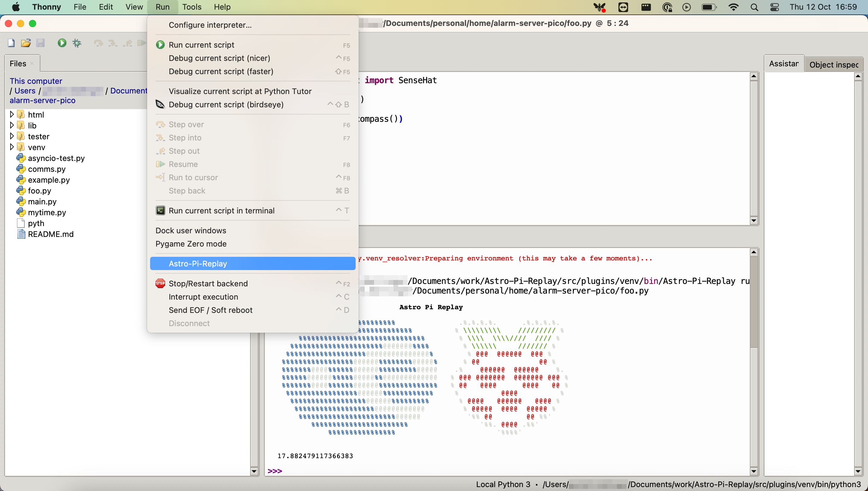Viewport: 868px width, 491px height.
Task: Click the Open folder toolbar icon
Action: [26, 43]
